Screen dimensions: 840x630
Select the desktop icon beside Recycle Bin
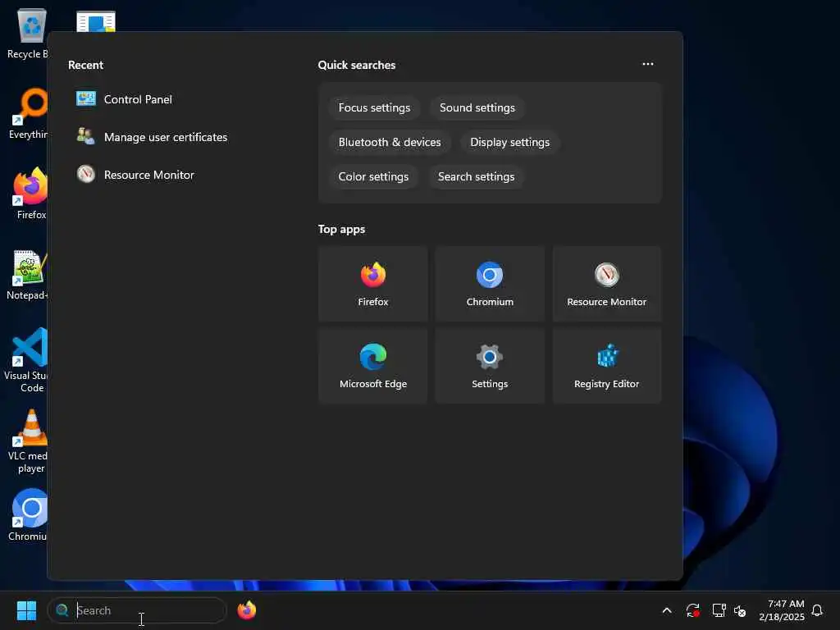coord(96,21)
